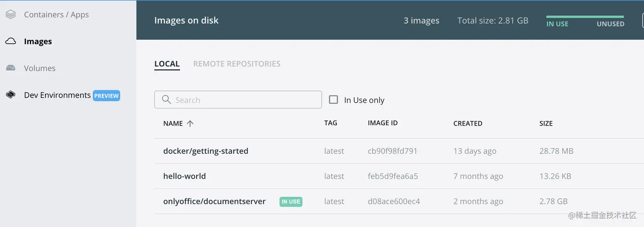
Task: Click the Images cloud icon
Action: [x=11, y=41]
